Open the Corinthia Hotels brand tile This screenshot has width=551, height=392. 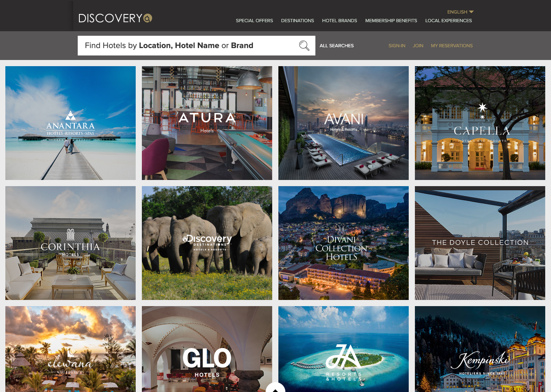[x=70, y=243]
